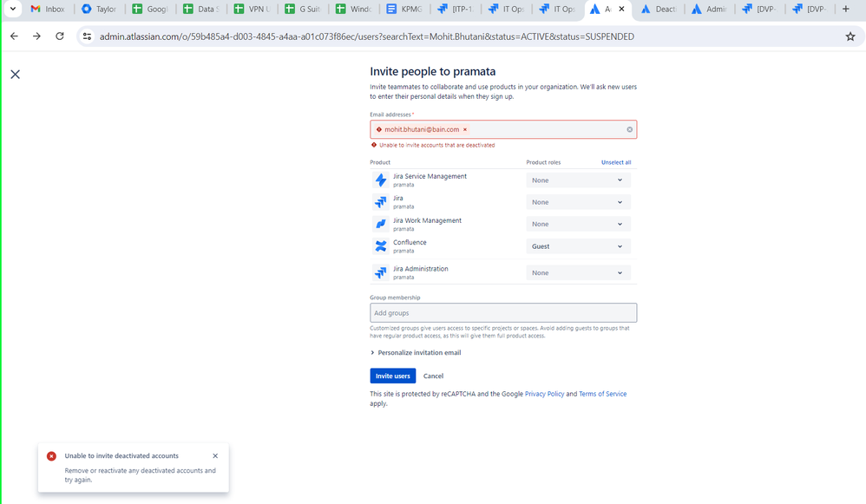
Task: Reload the current page
Action: (x=60, y=36)
